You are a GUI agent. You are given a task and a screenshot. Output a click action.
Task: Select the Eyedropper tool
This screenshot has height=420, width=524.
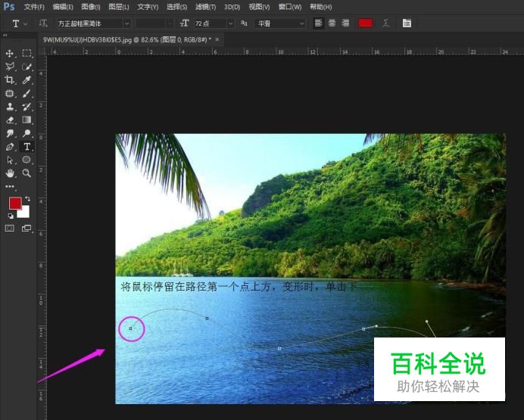[x=27, y=79]
